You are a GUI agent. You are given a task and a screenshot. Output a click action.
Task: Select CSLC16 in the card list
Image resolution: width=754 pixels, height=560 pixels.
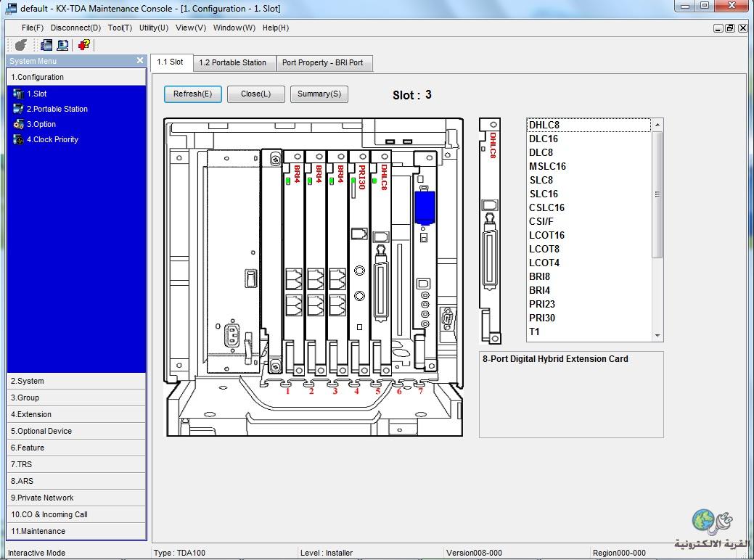(x=589, y=208)
